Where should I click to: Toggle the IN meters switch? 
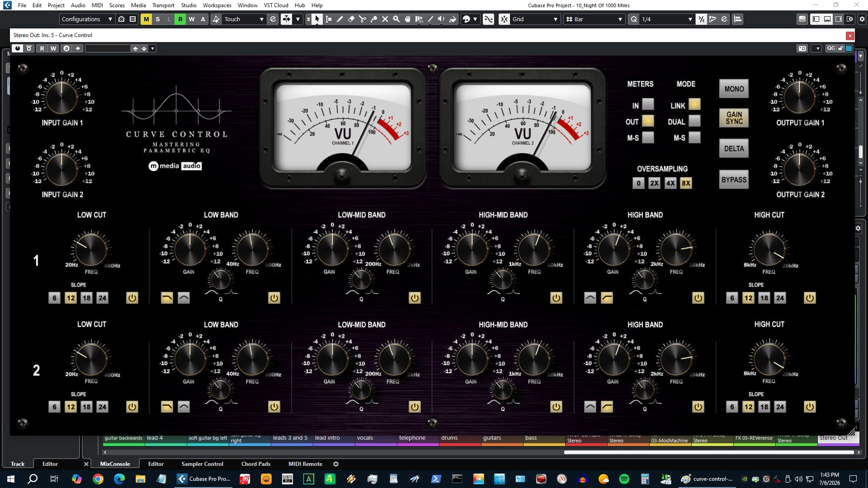pyautogui.click(x=648, y=104)
